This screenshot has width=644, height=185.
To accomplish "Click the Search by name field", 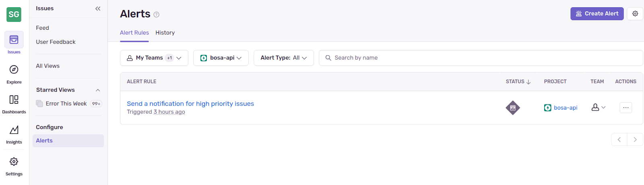I will [x=483, y=58].
